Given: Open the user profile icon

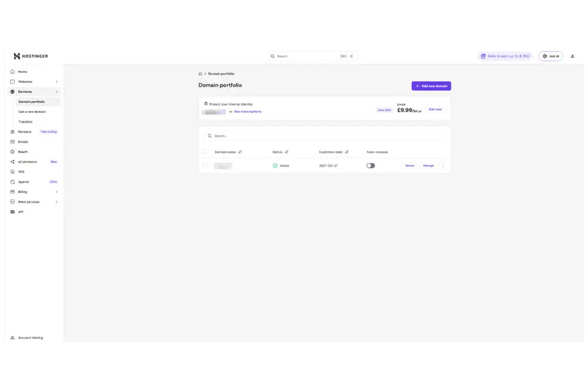Looking at the screenshot, I should tap(572, 56).
